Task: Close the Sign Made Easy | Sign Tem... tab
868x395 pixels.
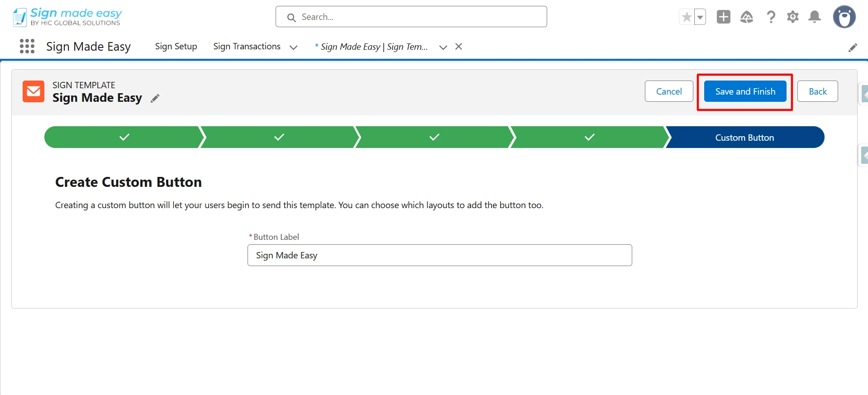Action: click(458, 47)
